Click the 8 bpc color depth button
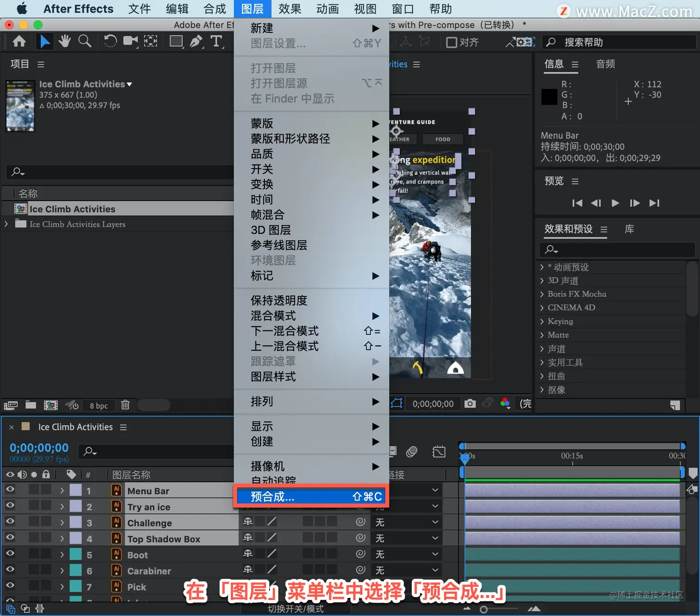The width and height of the screenshot is (700, 616). 99,406
